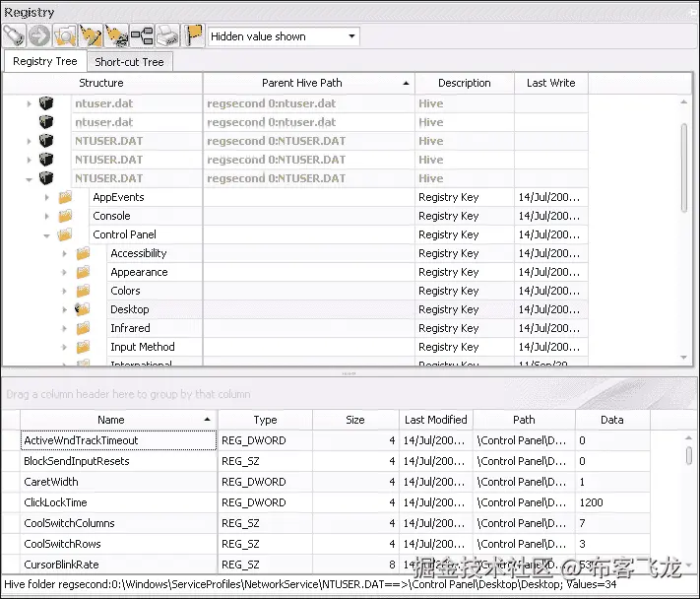Collapse the expanded NTUSER.DAT hive
The width and height of the screenshot is (700, 599).
tap(29, 179)
